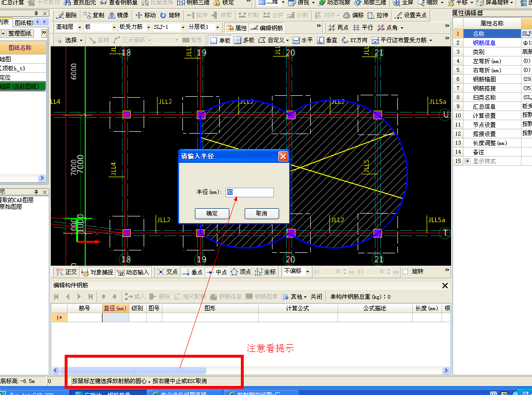Image resolution: width=532 pixels, height=395 pixels.
Task: Open the 分层板1 dropdown
Action: tap(217, 27)
